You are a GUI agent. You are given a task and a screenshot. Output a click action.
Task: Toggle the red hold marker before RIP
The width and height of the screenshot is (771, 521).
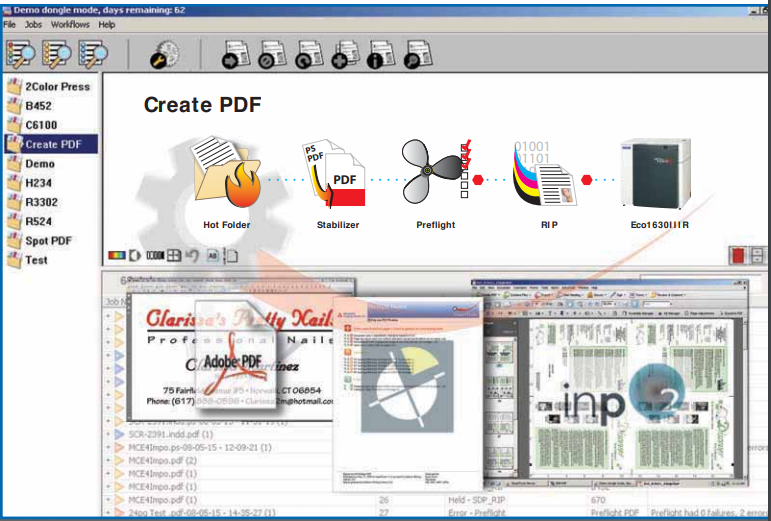tap(477, 180)
